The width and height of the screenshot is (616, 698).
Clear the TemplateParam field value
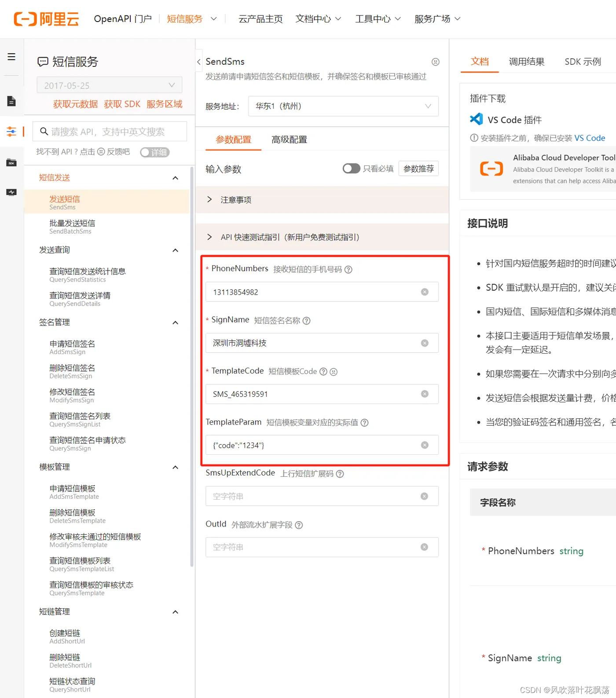coord(425,445)
